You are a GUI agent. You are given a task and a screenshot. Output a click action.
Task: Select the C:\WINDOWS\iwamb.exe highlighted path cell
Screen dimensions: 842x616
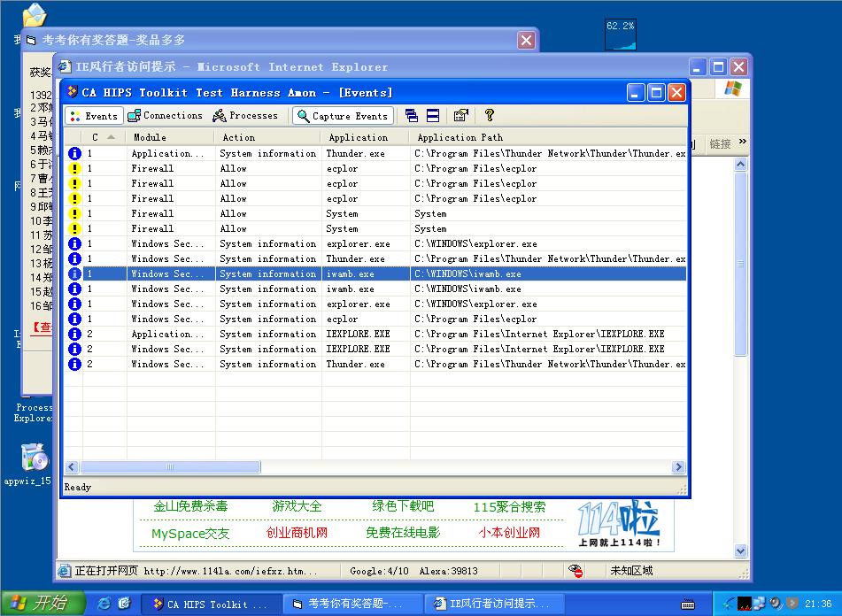click(x=548, y=273)
